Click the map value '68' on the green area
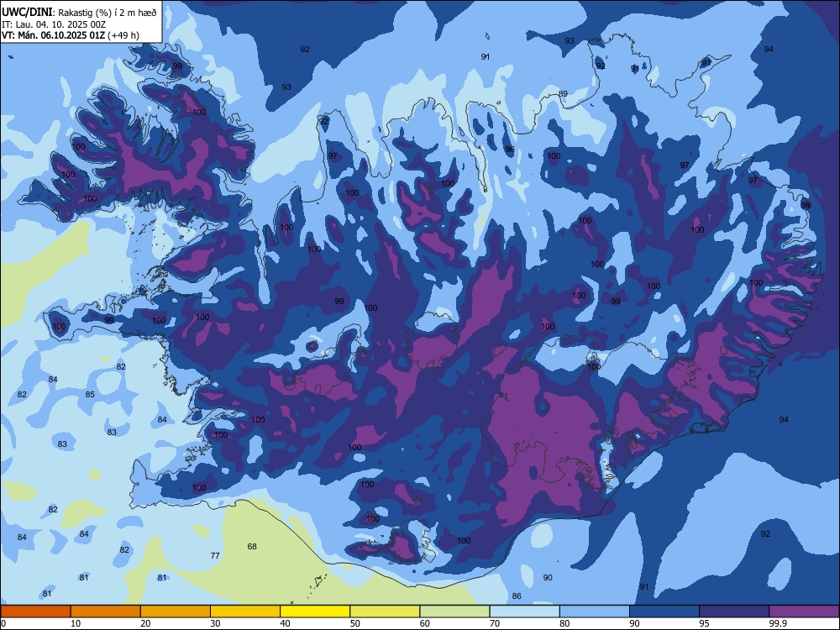This screenshot has width=840, height=630. pos(252,547)
